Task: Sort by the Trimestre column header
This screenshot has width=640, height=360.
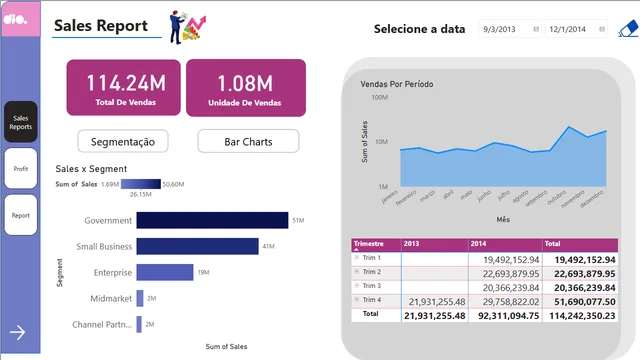Action: (376, 244)
